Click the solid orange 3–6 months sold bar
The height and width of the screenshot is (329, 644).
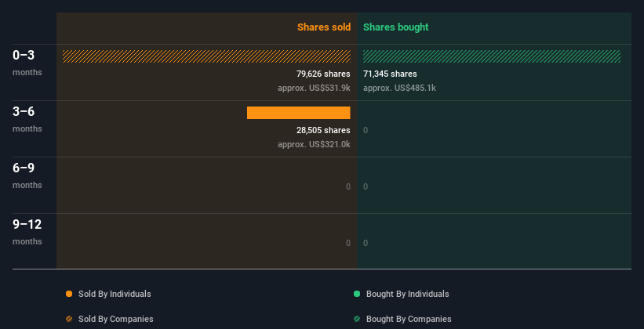pos(299,113)
